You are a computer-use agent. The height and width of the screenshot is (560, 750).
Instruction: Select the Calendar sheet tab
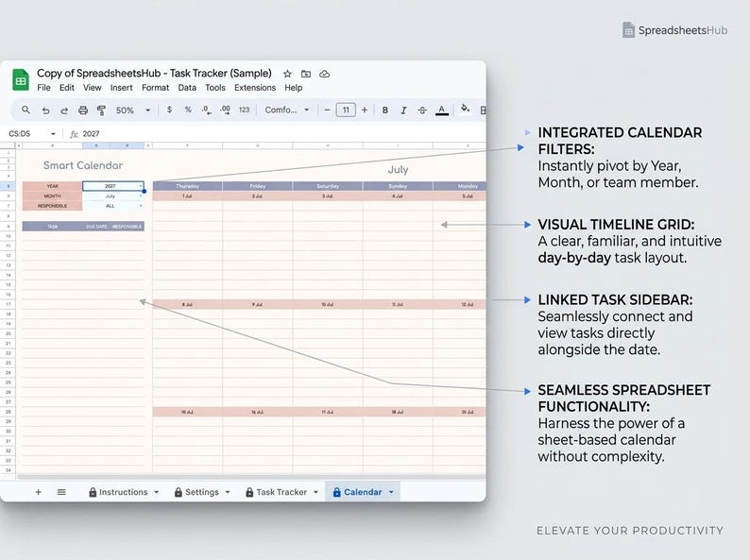click(x=362, y=492)
